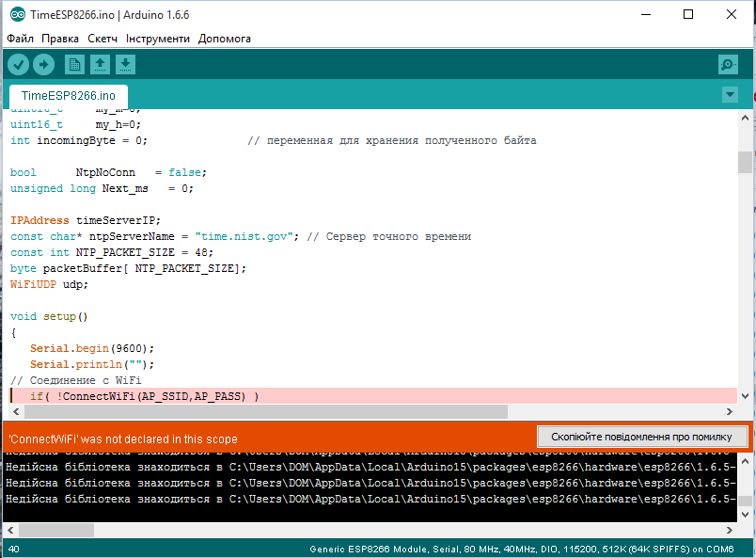Create a new sketch with New icon
The width and height of the screenshot is (756, 558).
(74, 64)
